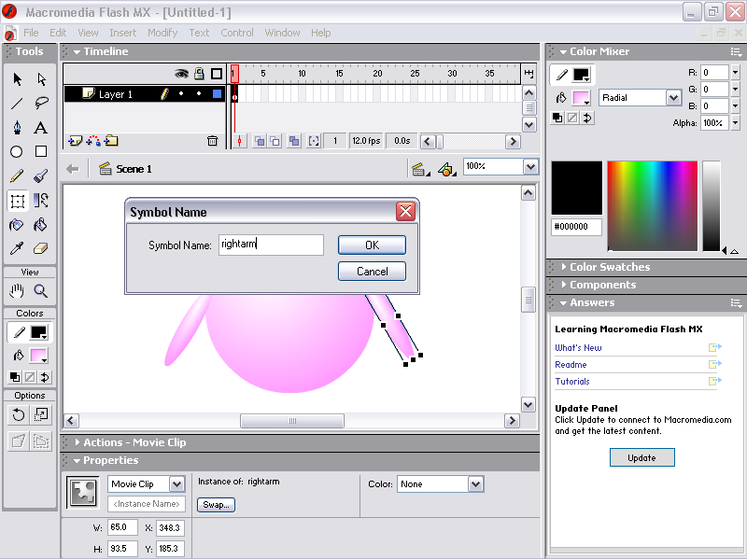Click the Symbol Name text field

[x=271, y=245]
